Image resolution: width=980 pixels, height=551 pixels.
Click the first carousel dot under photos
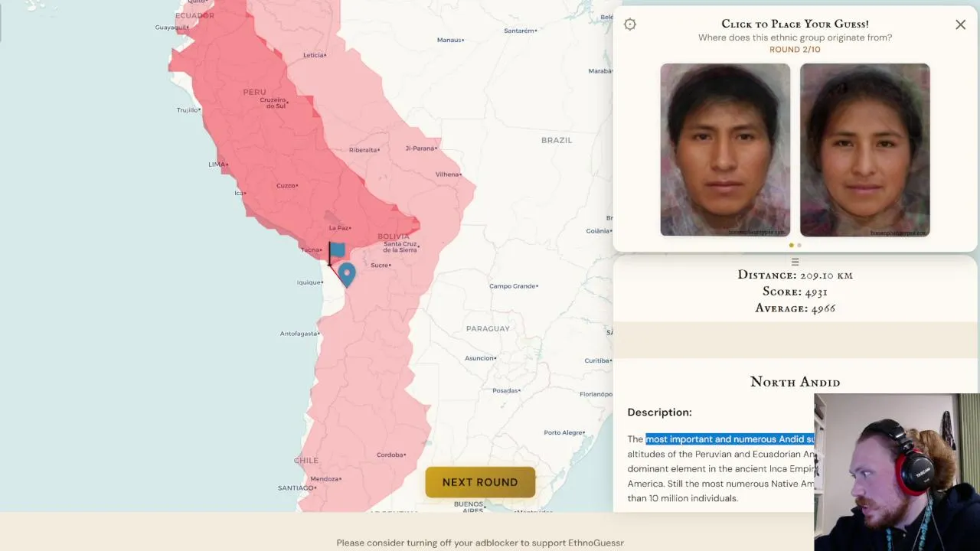(791, 246)
